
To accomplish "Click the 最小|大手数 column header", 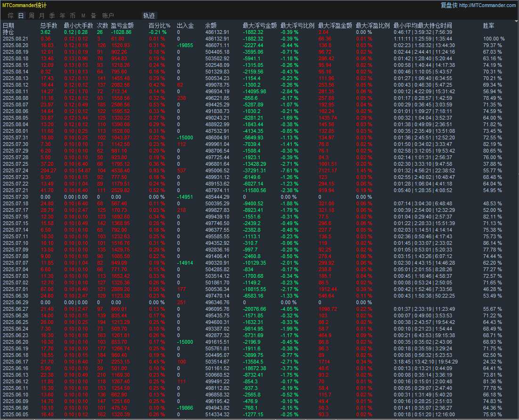I will tap(79, 25).
